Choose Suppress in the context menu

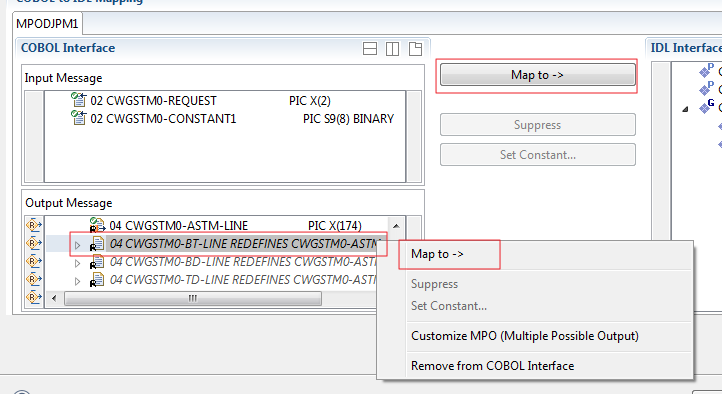coord(434,284)
